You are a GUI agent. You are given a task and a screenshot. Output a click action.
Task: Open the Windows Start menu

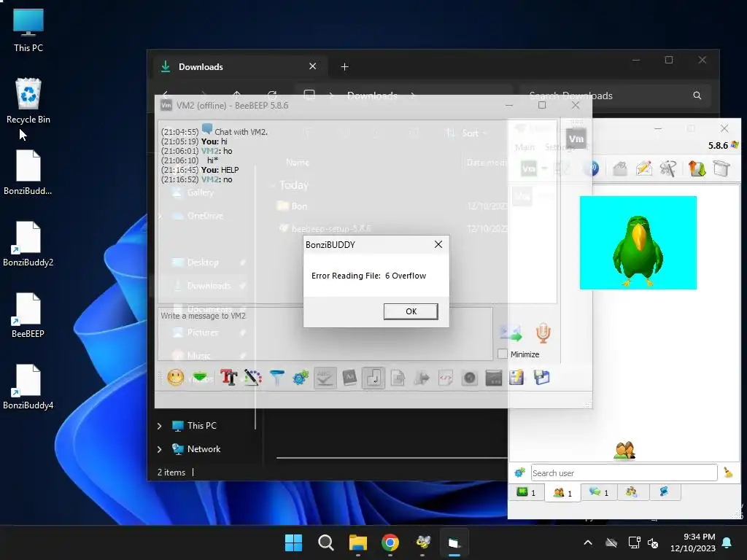(293, 542)
